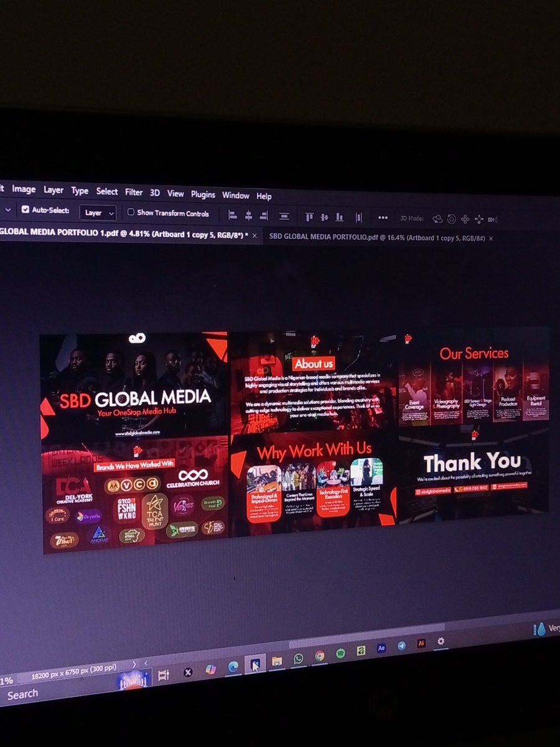The image size is (560, 747).
Task: Click the green 'a' app taskbar icon
Action: [361, 651]
